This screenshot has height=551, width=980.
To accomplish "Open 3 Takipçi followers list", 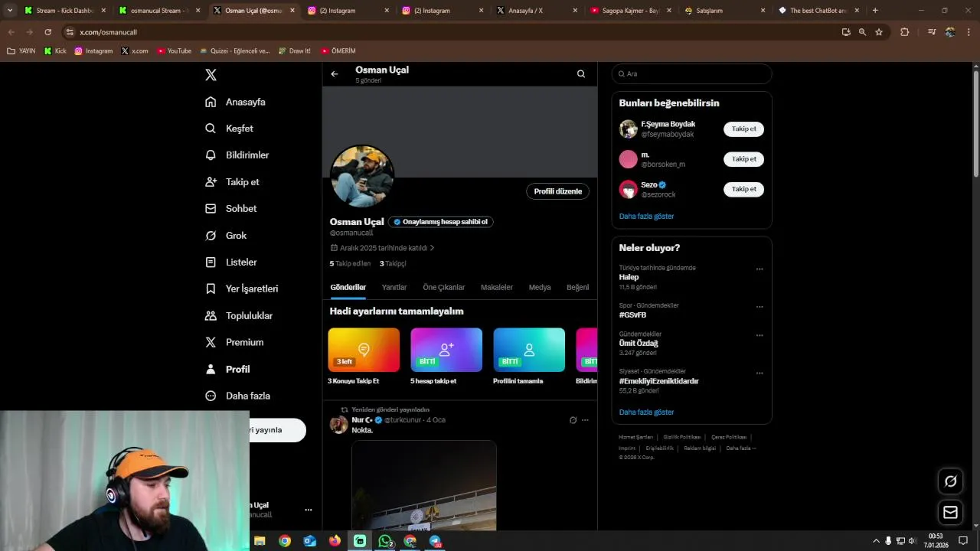I will tap(393, 263).
